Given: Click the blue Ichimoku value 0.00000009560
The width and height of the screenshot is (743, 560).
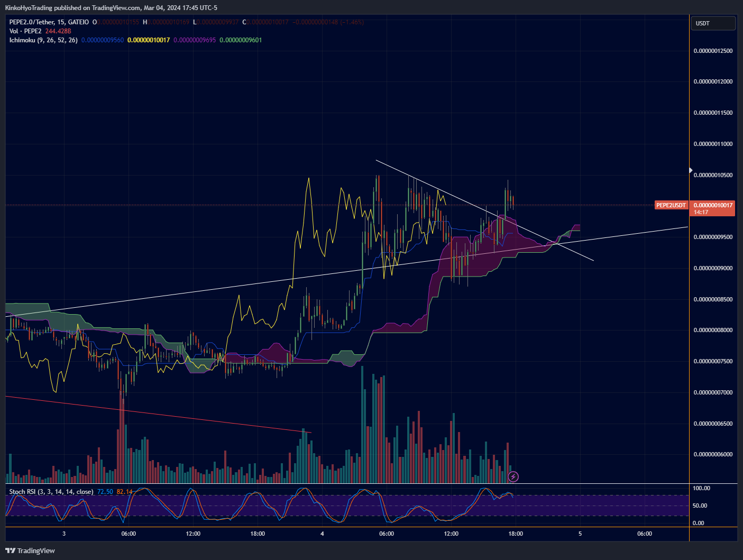Looking at the screenshot, I should pos(103,40).
